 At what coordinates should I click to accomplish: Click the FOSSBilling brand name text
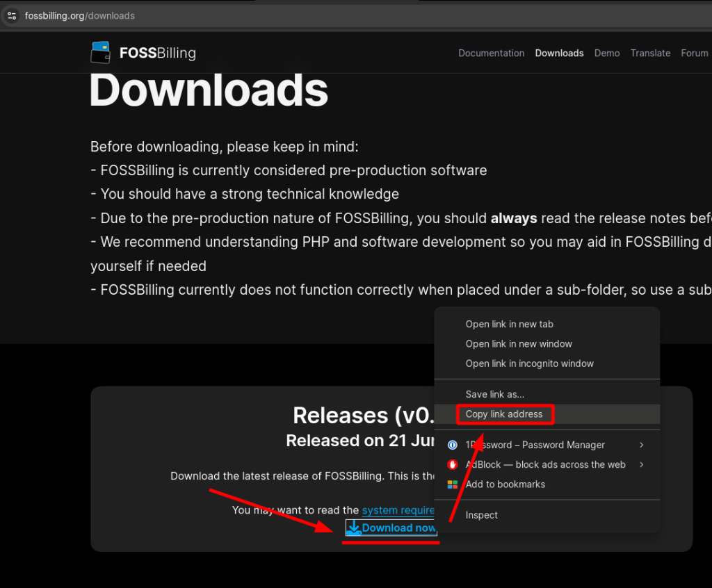pos(158,53)
